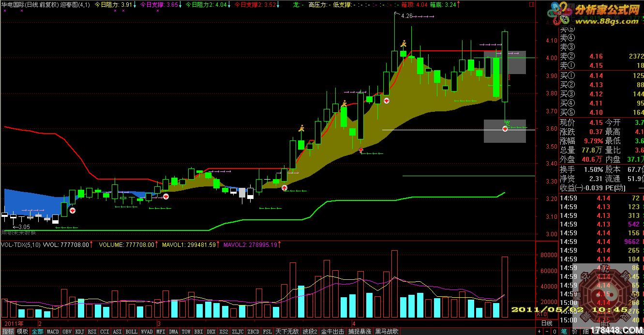Click the 总量 77.8万 value

(x=592, y=150)
